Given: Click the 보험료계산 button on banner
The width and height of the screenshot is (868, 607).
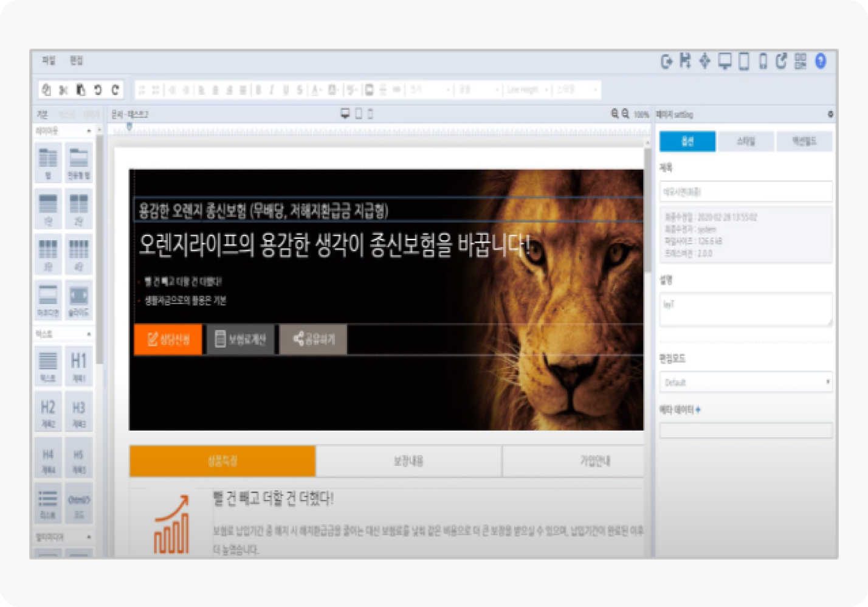Looking at the screenshot, I should 241,339.
